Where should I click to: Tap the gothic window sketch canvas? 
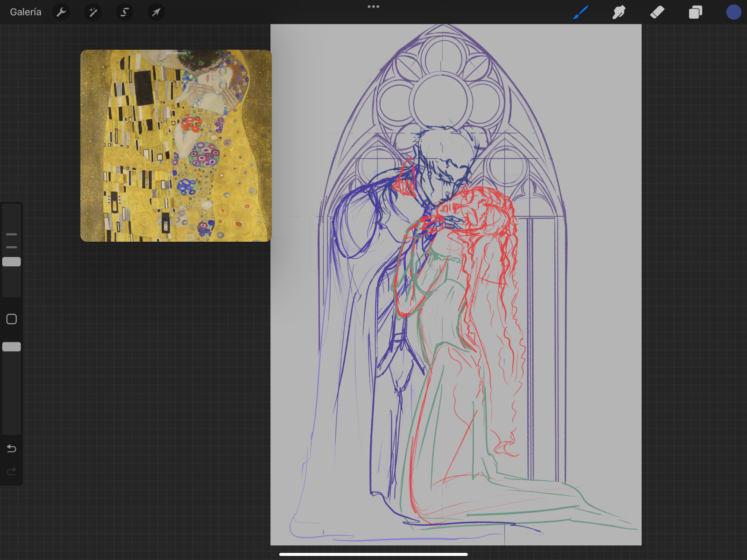click(456, 284)
